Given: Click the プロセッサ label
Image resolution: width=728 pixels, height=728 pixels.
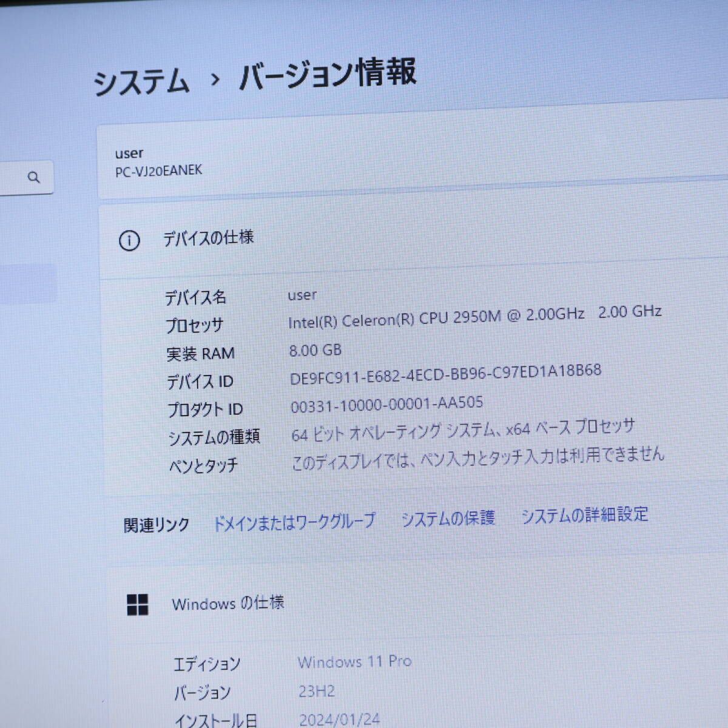Looking at the screenshot, I should click(195, 325).
